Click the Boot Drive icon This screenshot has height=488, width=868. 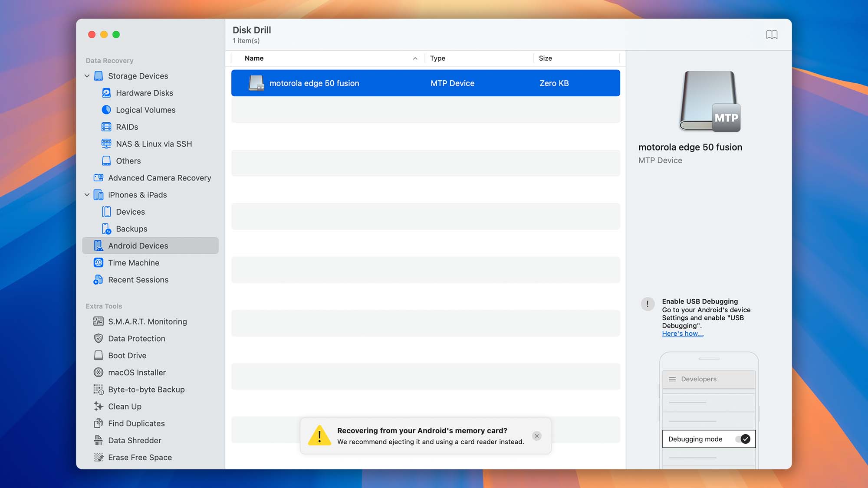coord(99,355)
